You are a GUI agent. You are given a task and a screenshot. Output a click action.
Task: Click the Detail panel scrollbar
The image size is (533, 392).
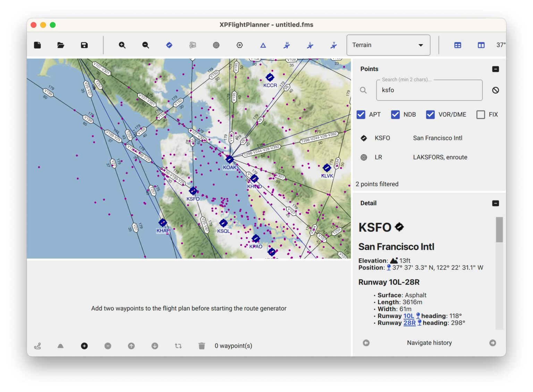tap(499, 230)
